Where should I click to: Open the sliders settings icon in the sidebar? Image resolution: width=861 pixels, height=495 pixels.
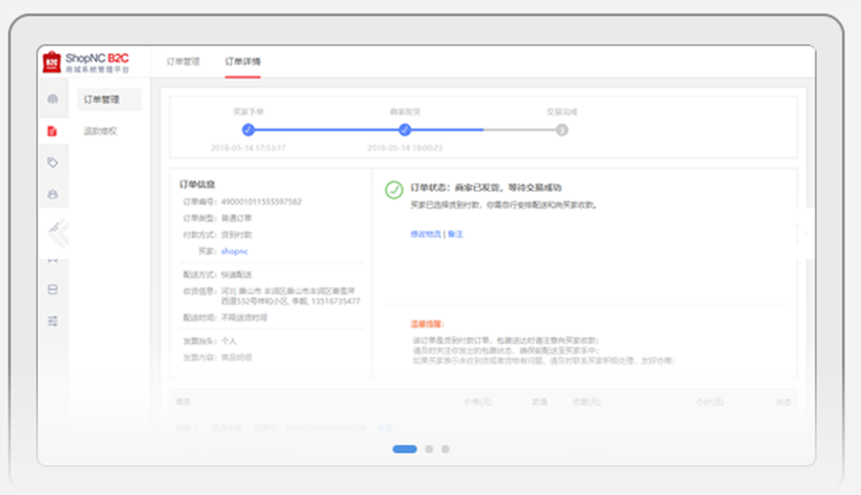pyautogui.click(x=53, y=321)
